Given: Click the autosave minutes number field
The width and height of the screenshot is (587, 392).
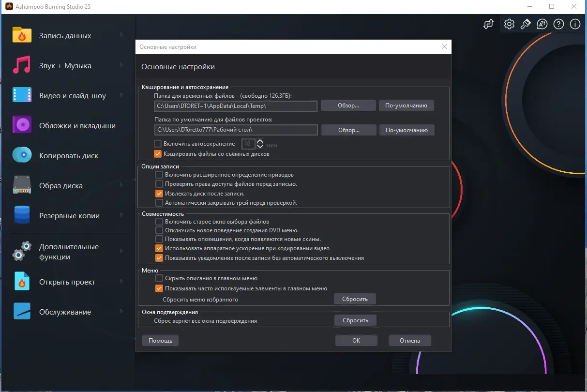Looking at the screenshot, I should tap(248, 144).
